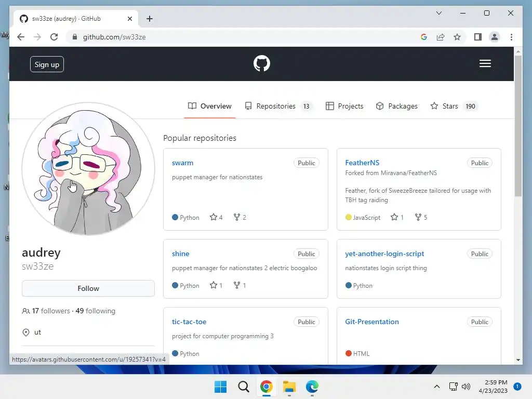Close the sw33ze GitHub tab
The height and width of the screenshot is (399, 532).
pos(129,19)
